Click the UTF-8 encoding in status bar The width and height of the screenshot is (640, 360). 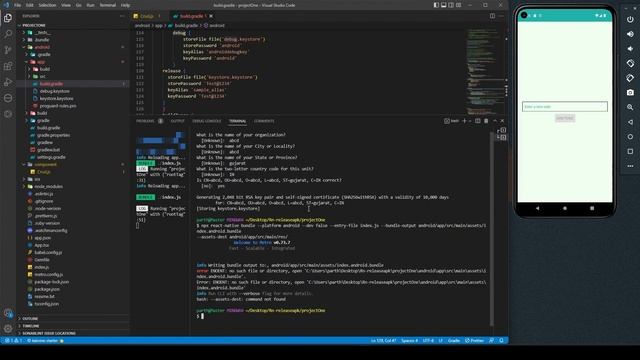(x=428, y=340)
